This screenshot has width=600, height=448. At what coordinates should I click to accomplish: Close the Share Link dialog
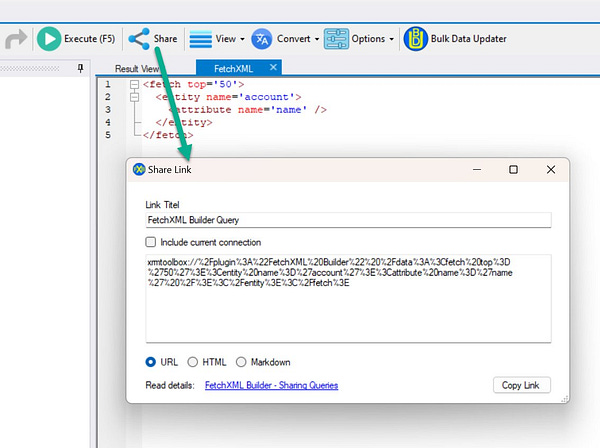click(x=551, y=169)
